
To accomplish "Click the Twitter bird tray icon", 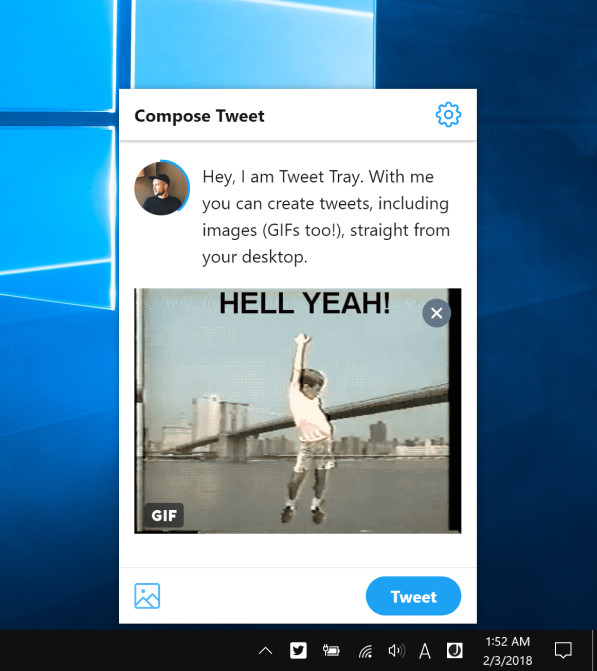I will click(x=298, y=650).
